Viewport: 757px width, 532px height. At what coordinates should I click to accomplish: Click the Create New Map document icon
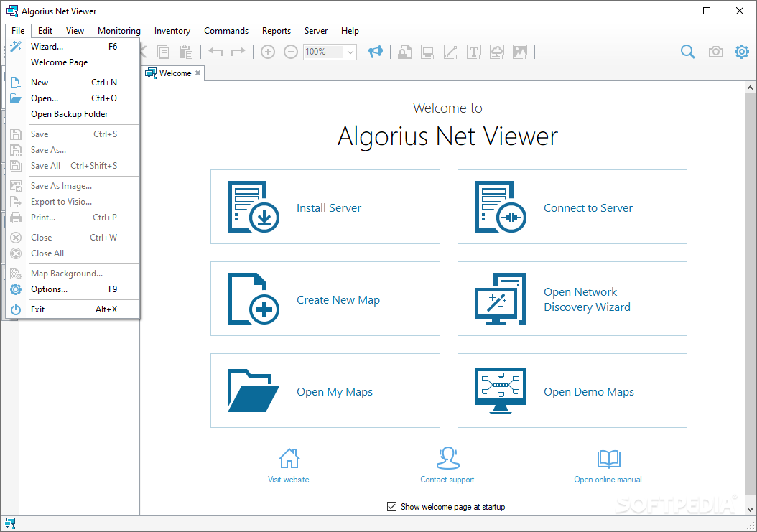coord(253,299)
